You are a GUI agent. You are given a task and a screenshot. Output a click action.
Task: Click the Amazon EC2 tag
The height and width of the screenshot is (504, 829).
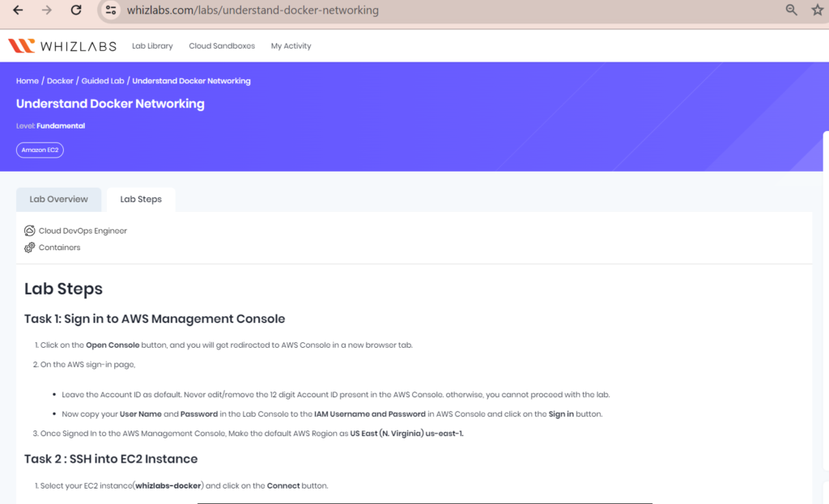pos(40,150)
